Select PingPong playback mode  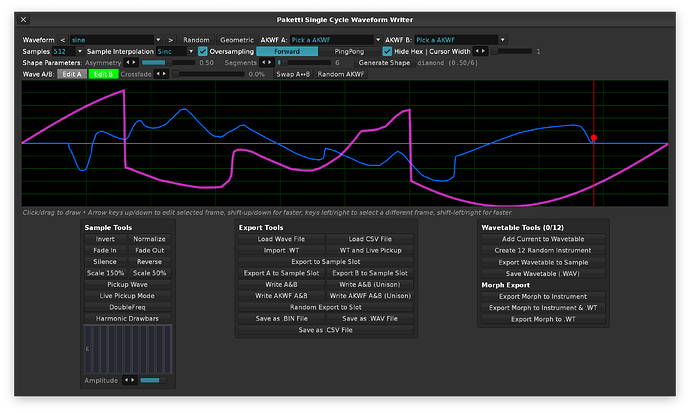coord(349,51)
